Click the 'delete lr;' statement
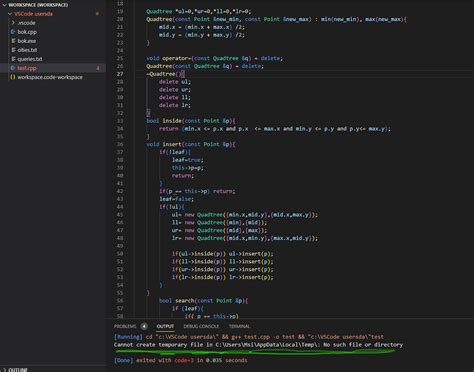 (x=175, y=105)
